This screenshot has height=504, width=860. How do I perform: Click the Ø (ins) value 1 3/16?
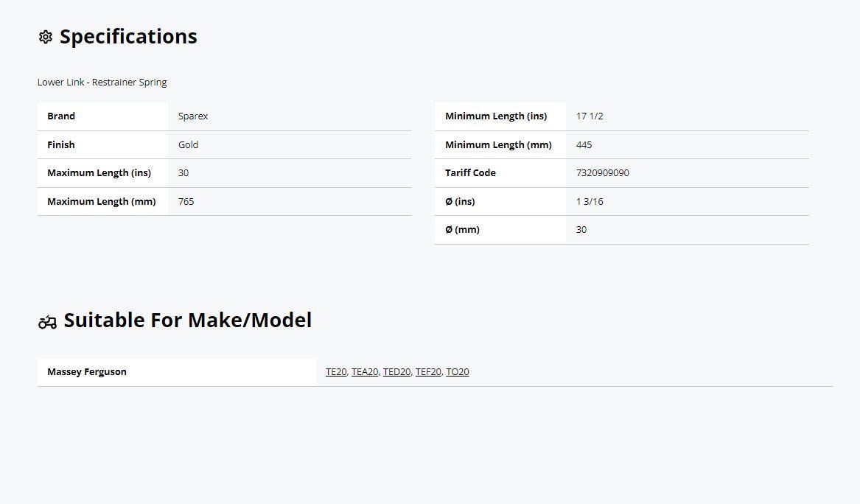[x=590, y=202]
